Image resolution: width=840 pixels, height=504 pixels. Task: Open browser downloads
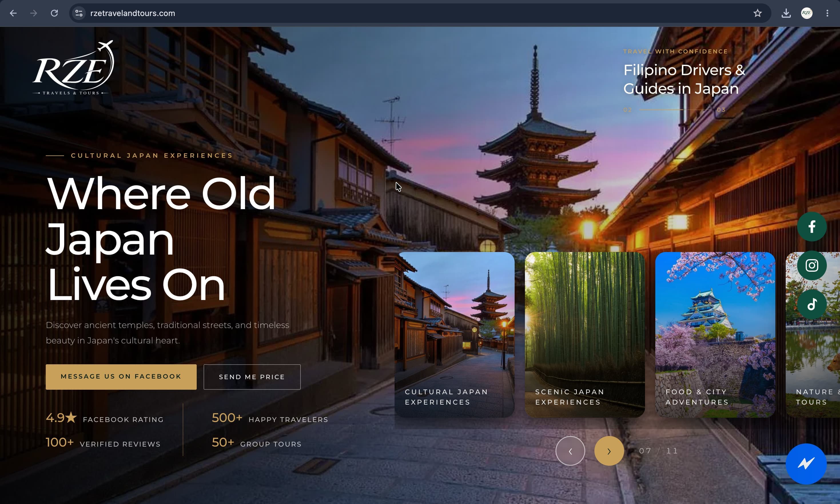[786, 13]
